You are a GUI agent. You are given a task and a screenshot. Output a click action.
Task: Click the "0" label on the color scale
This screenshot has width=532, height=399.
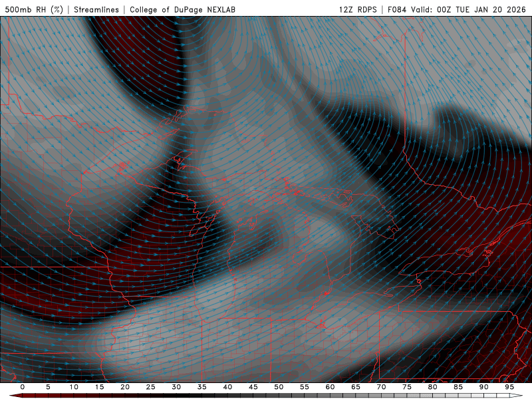pyautogui.click(x=23, y=387)
